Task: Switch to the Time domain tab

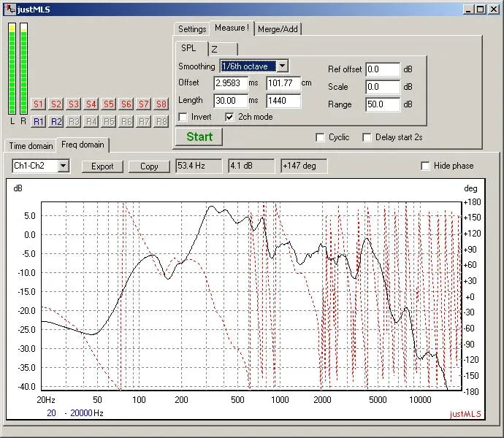Action: tap(31, 146)
